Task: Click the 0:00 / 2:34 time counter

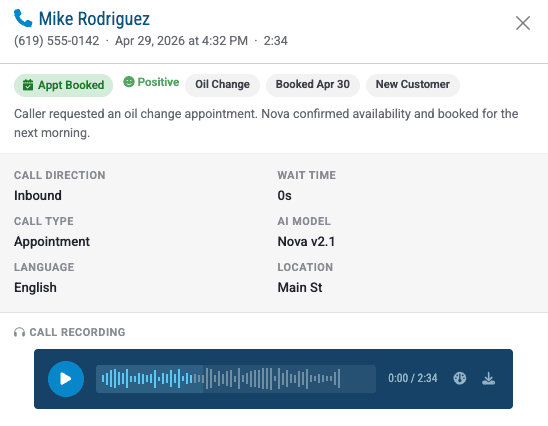Action: click(413, 378)
